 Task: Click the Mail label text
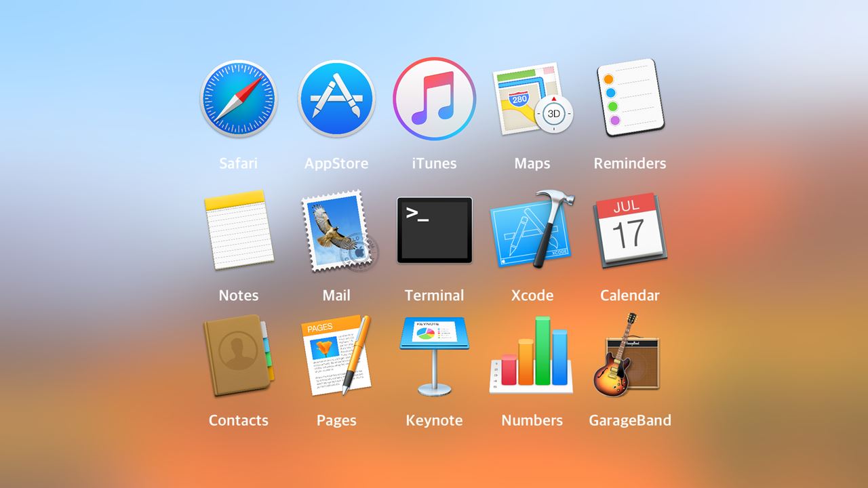[336, 296]
